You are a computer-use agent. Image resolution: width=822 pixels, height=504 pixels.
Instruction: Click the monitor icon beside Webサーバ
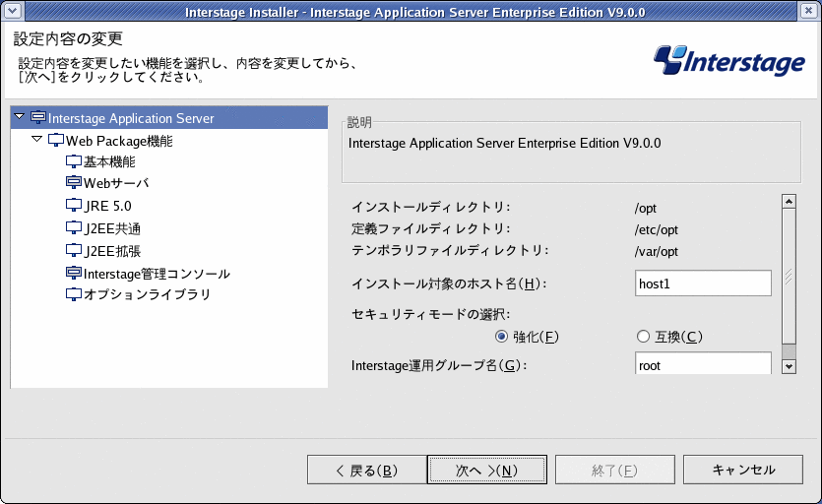74,182
